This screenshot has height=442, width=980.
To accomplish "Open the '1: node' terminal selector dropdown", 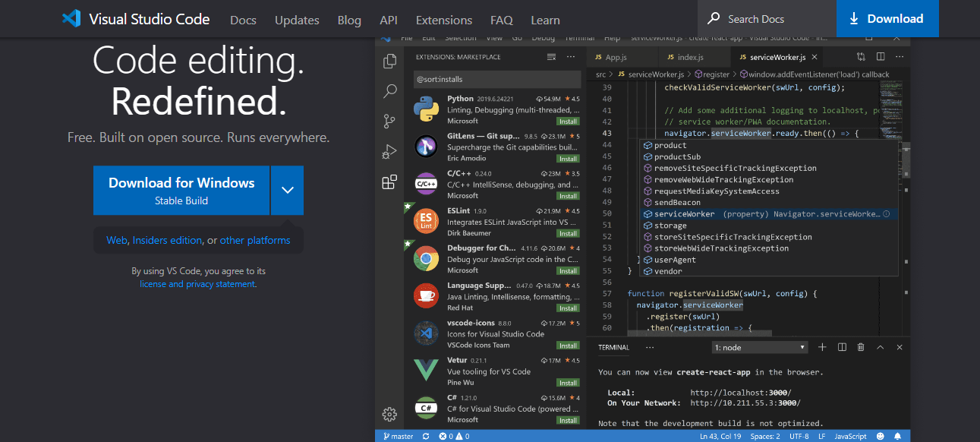I will [759, 346].
